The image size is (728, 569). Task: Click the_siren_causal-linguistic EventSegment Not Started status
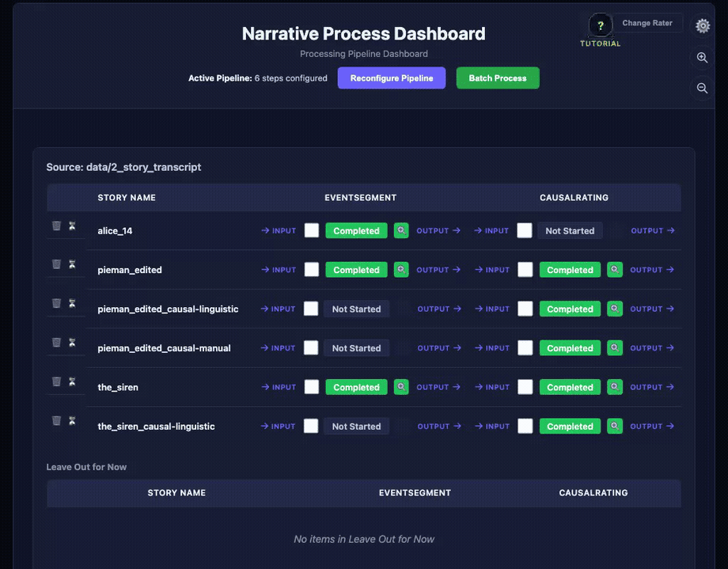pos(356,426)
